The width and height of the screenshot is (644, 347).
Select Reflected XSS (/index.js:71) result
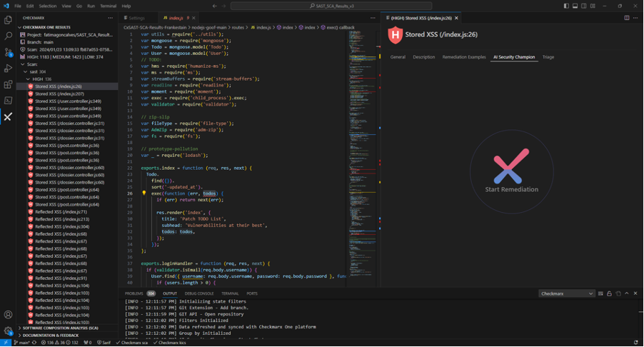point(61,212)
